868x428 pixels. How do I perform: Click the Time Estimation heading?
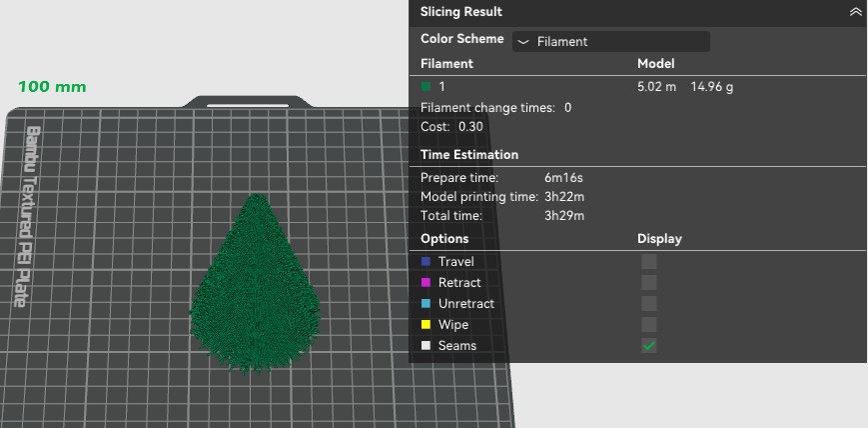(469, 155)
